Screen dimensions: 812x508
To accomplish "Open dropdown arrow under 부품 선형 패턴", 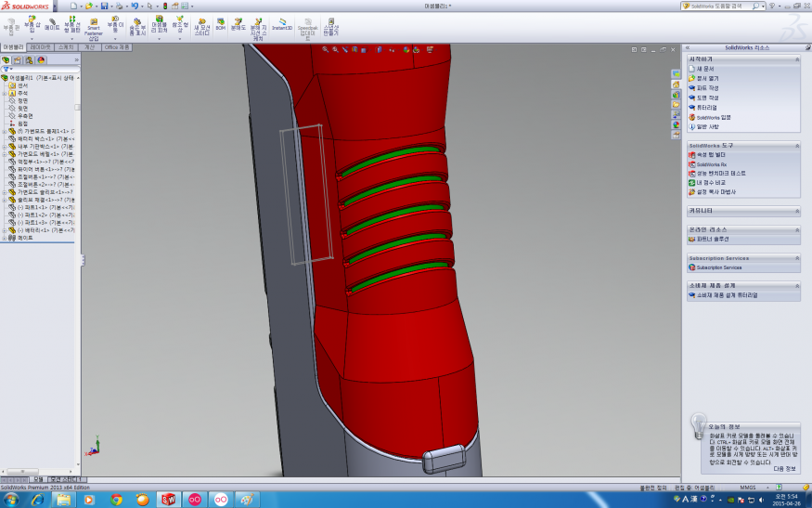I will click(x=72, y=39).
